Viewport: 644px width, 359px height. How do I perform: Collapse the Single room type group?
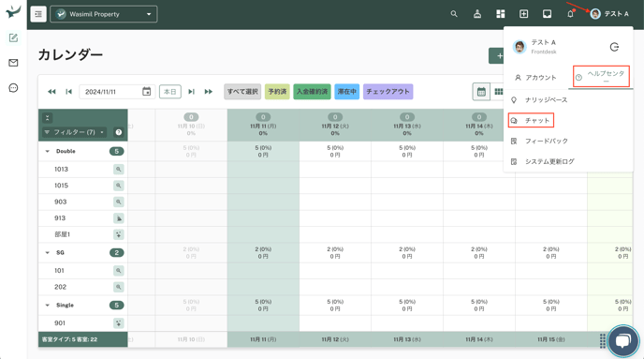(47, 306)
